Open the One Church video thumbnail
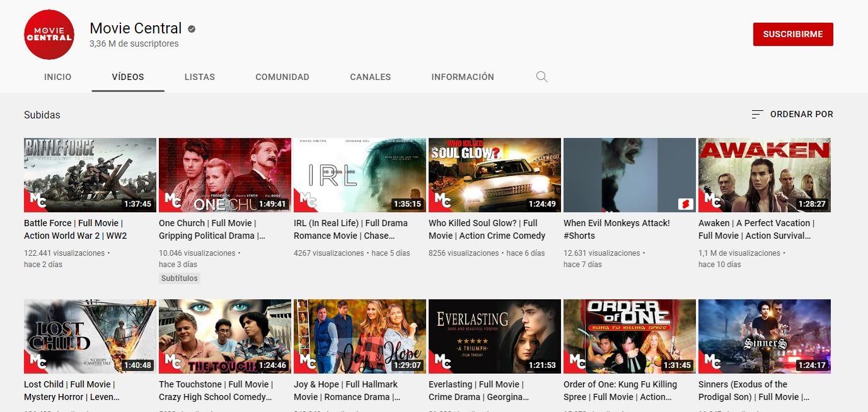This screenshot has width=868, height=412. tap(225, 175)
